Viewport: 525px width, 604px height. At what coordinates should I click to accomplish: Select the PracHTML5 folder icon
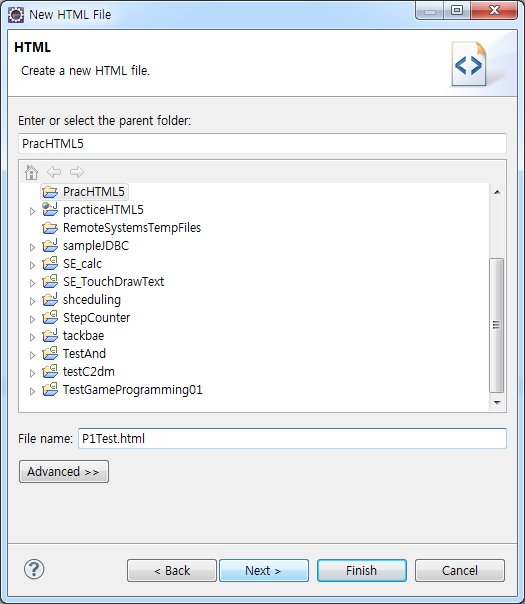(x=50, y=191)
